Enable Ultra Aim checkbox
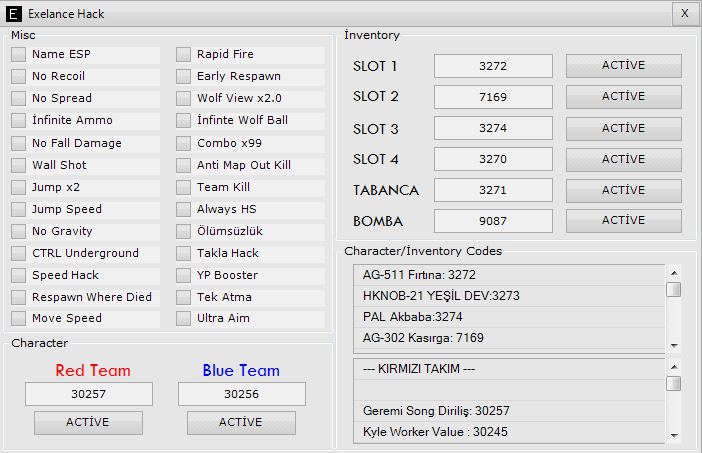This screenshot has width=702, height=453. click(x=183, y=318)
